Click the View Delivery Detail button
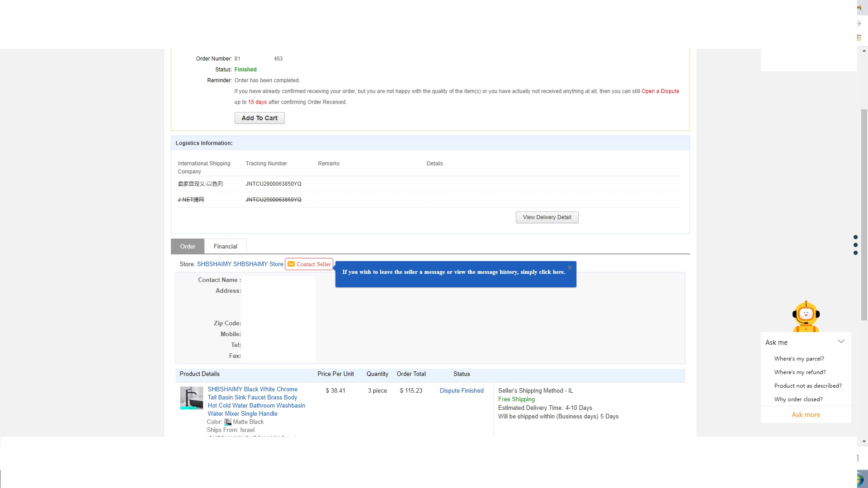The image size is (868, 488). pos(547,217)
